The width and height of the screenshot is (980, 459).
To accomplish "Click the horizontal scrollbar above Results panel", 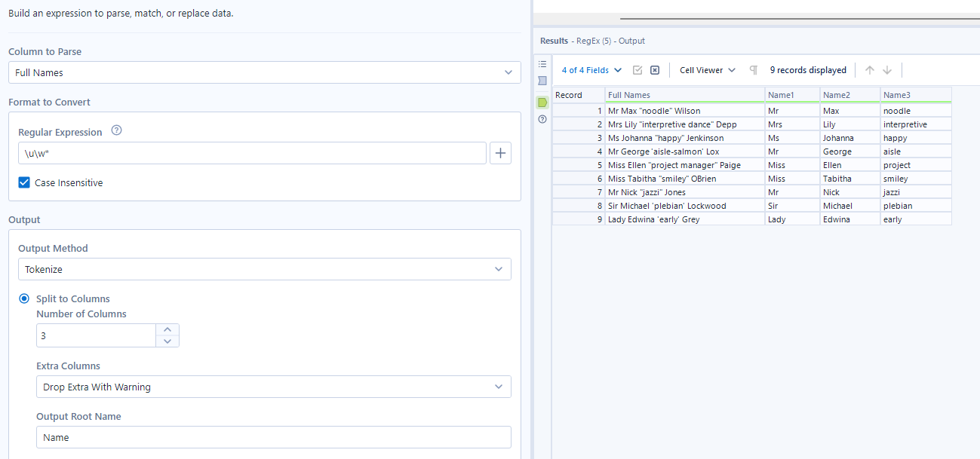I will pos(800,19).
